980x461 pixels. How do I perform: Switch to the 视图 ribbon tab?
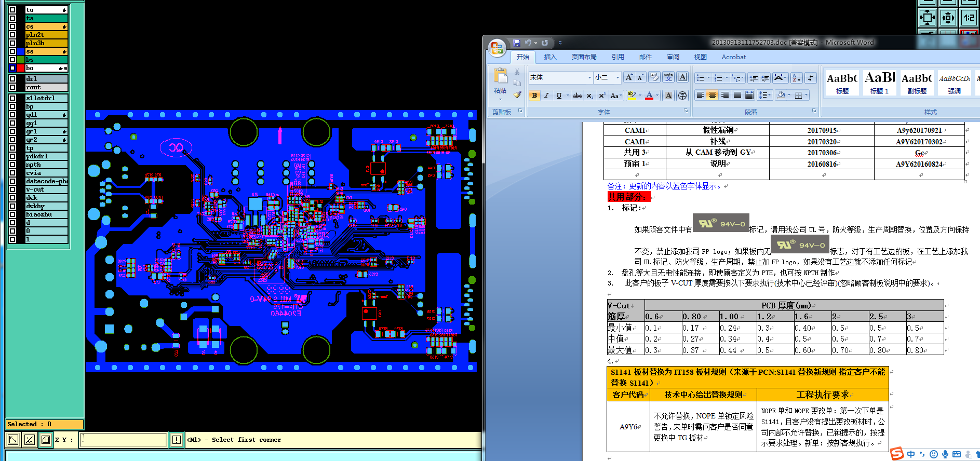click(700, 57)
